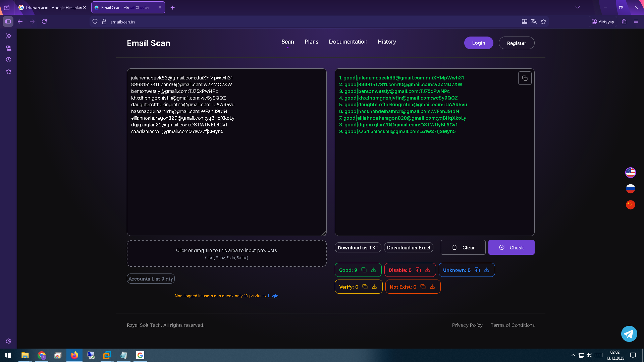The width and height of the screenshot is (644, 362).
Task: Click the Register button
Action: click(x=517, y=43)
